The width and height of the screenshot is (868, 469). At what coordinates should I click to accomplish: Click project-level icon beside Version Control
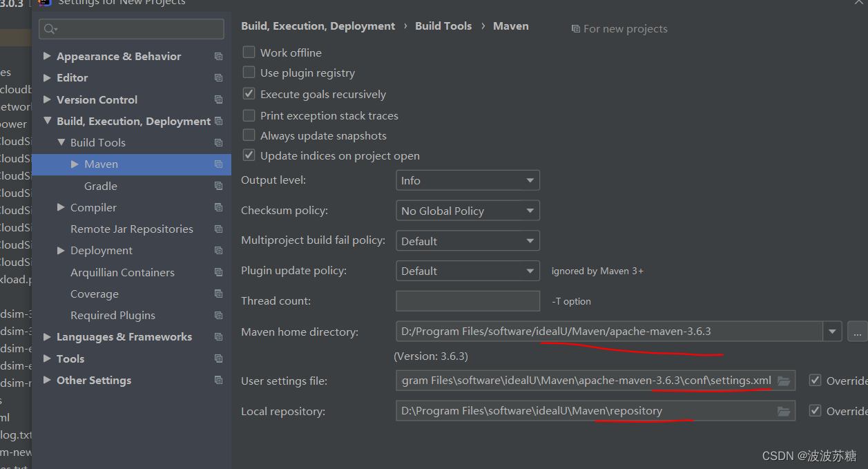(218, 99)
